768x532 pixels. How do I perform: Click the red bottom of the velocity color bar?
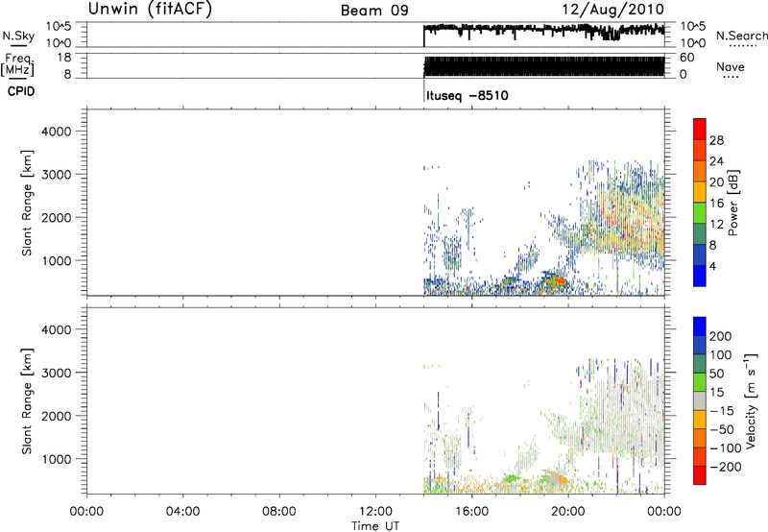(700, 475)
